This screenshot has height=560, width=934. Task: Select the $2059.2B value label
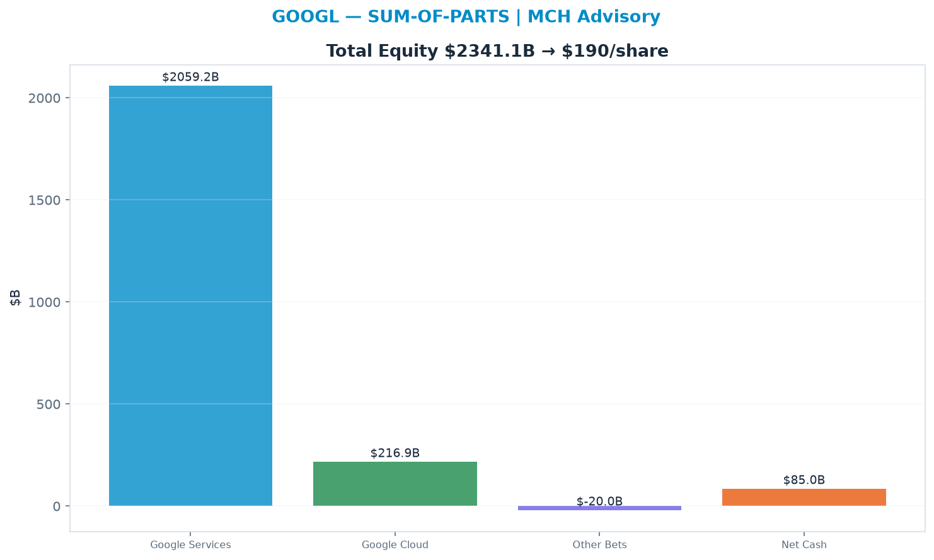pos(190,77)
